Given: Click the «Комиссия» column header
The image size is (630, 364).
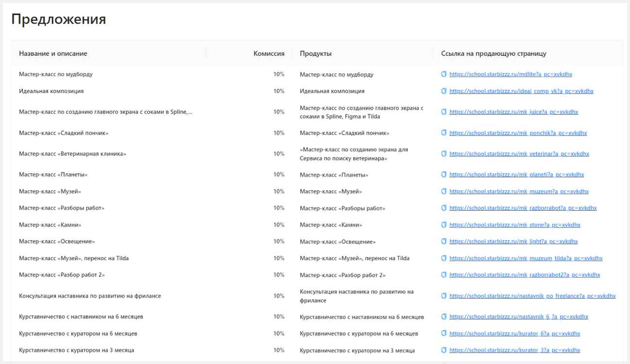Looking at the screenshot, I should coord(269,53).
